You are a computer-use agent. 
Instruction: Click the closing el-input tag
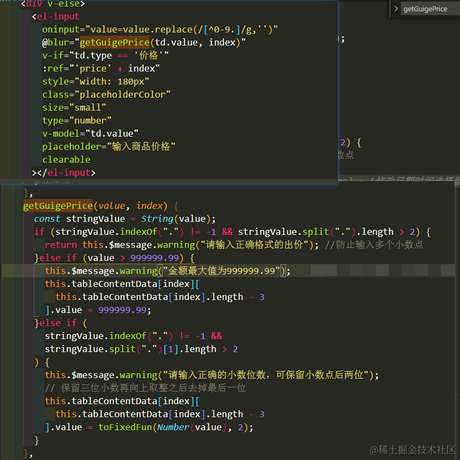63,173
